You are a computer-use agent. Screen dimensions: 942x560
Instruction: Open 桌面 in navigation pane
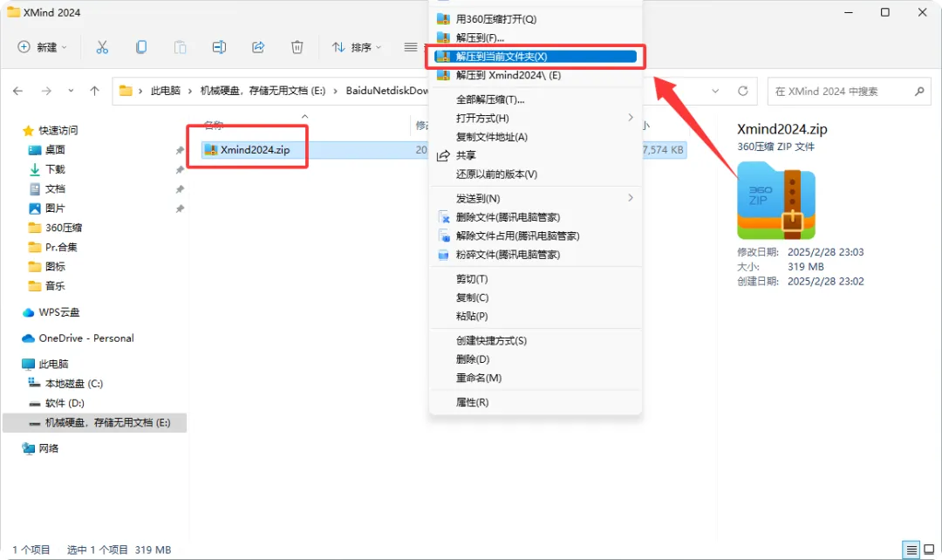47,150
